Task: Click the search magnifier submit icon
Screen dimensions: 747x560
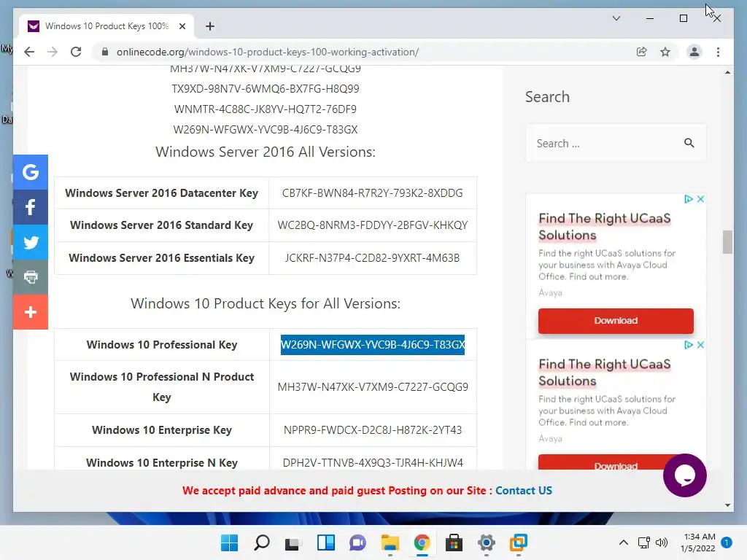Action: pyautogui.click(x=689, y=143)
